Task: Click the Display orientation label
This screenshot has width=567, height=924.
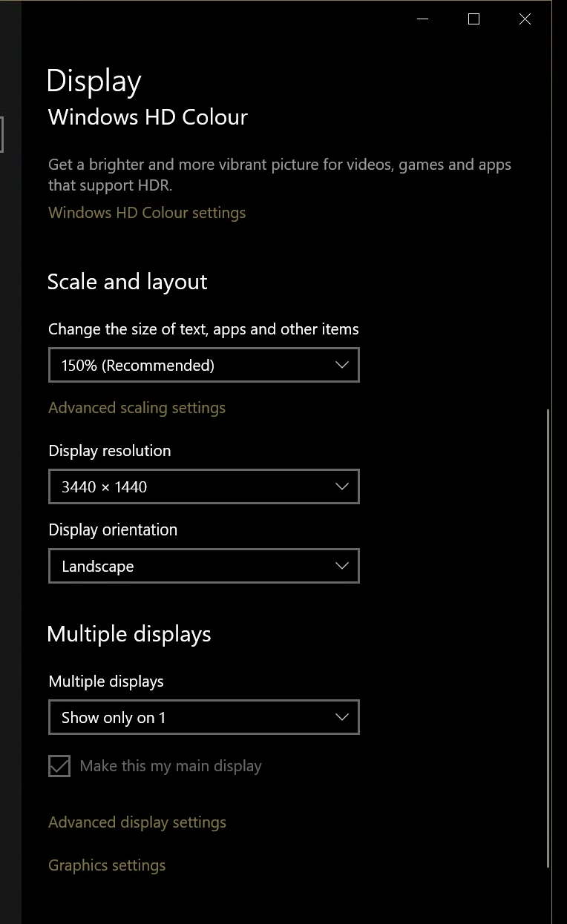Action: 113,530
